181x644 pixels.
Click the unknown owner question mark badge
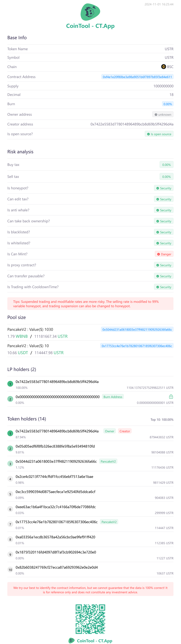pyautogui.click(x=163, y=114)
